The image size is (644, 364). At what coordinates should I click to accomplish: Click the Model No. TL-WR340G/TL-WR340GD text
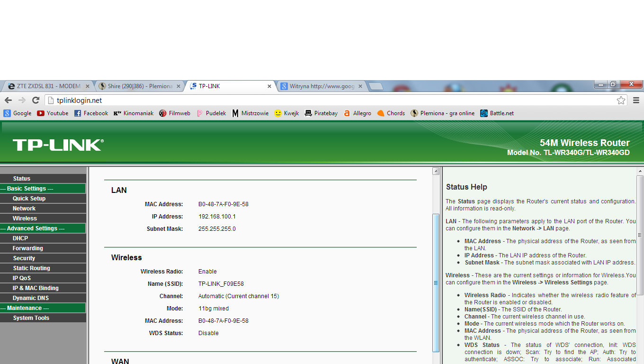click(x=568, y=153)
